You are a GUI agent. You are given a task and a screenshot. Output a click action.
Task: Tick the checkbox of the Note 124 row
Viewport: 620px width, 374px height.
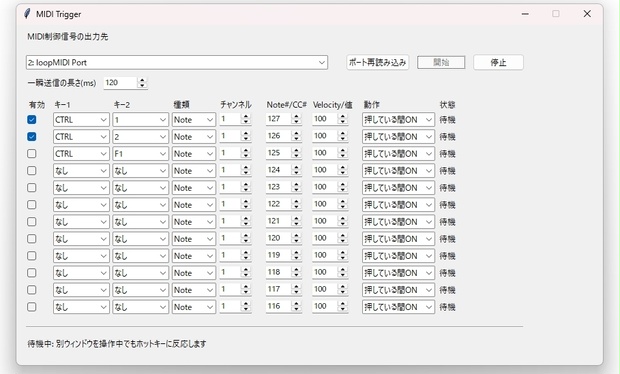(x=32, y=170)
